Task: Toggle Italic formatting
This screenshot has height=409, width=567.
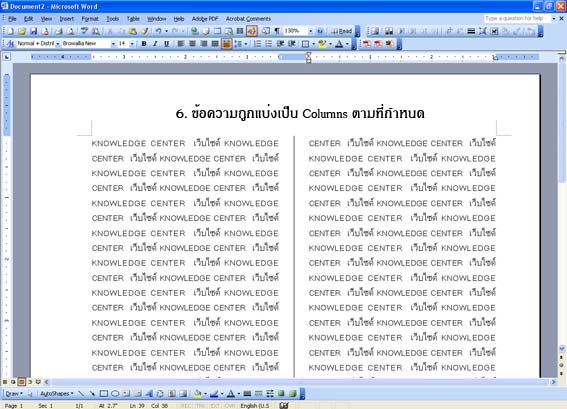Action: (155, 44)
